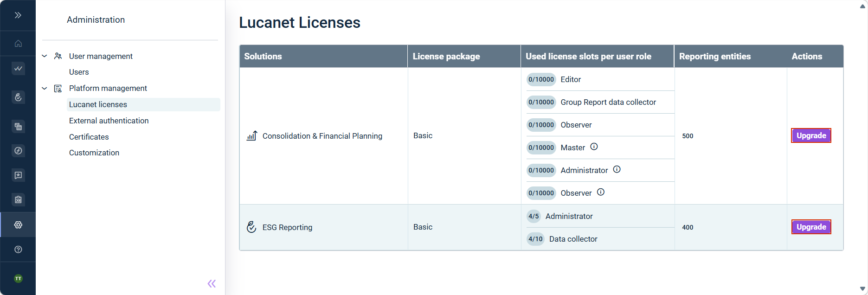Click the ESG Reporting leaf icon
The width and height of the screenshot is (868, 295).
tap(251, 227)
